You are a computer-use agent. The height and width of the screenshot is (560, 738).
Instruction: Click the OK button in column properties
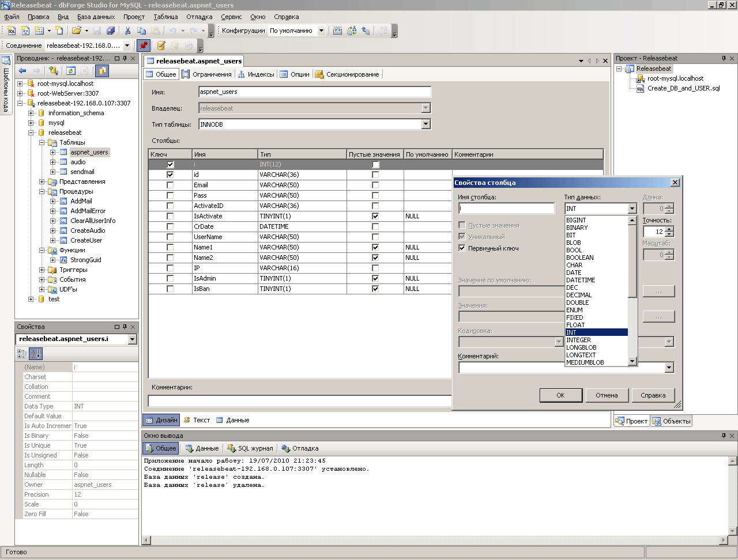tap(560, 395)
